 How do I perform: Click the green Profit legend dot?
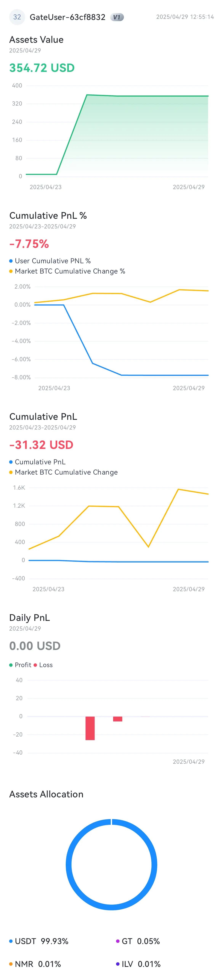[11, 665]
